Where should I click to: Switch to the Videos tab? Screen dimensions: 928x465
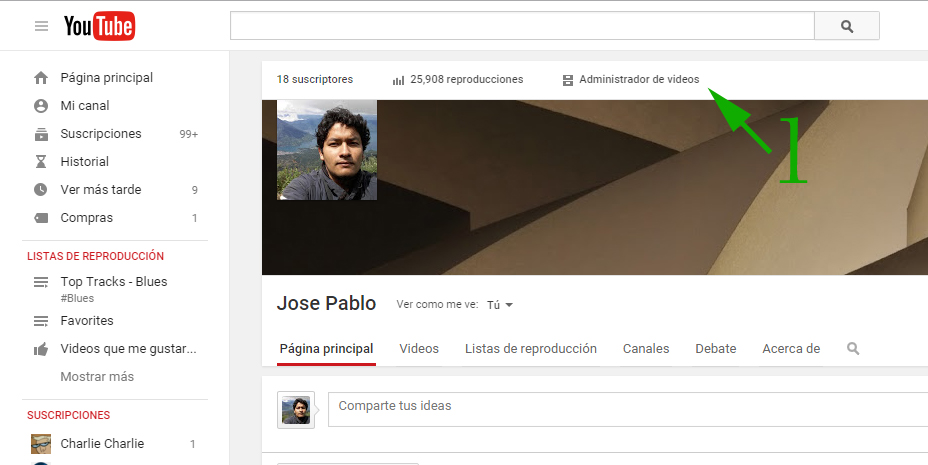(419, 349)
